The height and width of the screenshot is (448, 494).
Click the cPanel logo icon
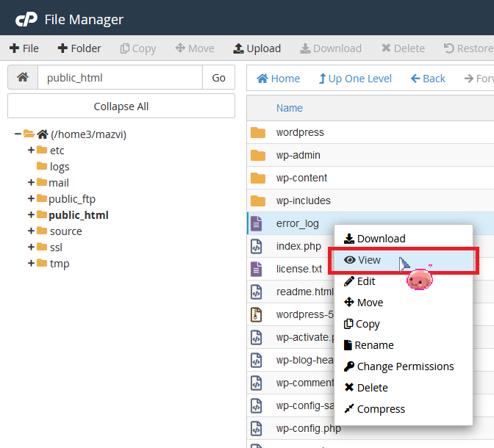point(26,20)
